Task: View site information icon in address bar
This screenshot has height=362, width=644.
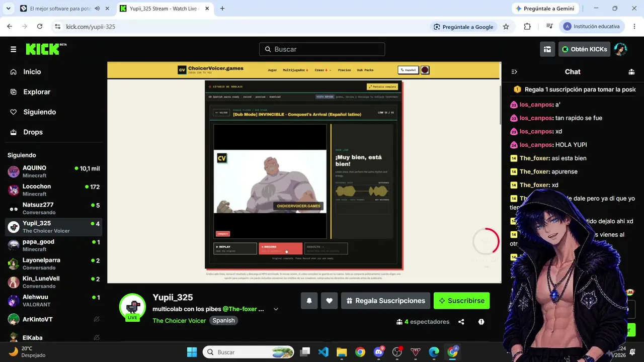Action: coord(57,27)
